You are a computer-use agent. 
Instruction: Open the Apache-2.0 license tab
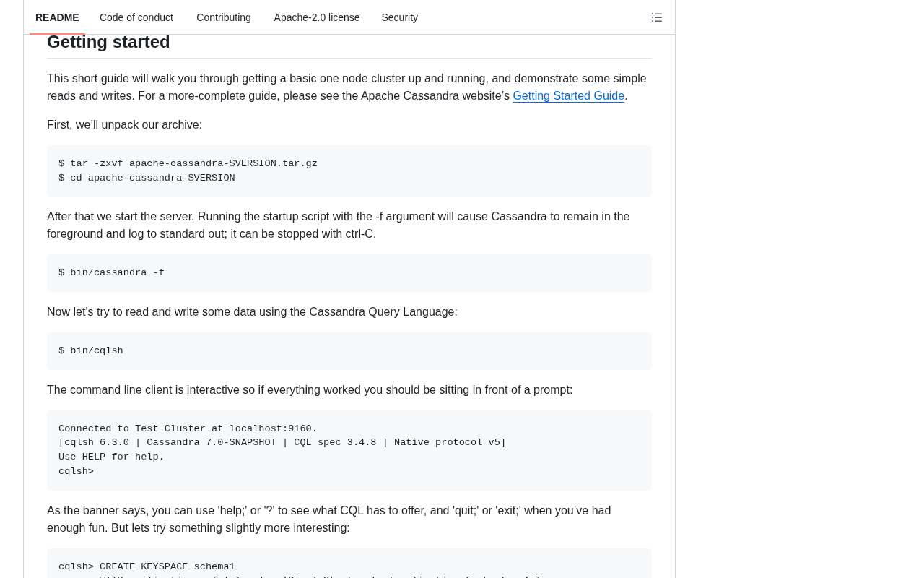(x=317, y=17)
